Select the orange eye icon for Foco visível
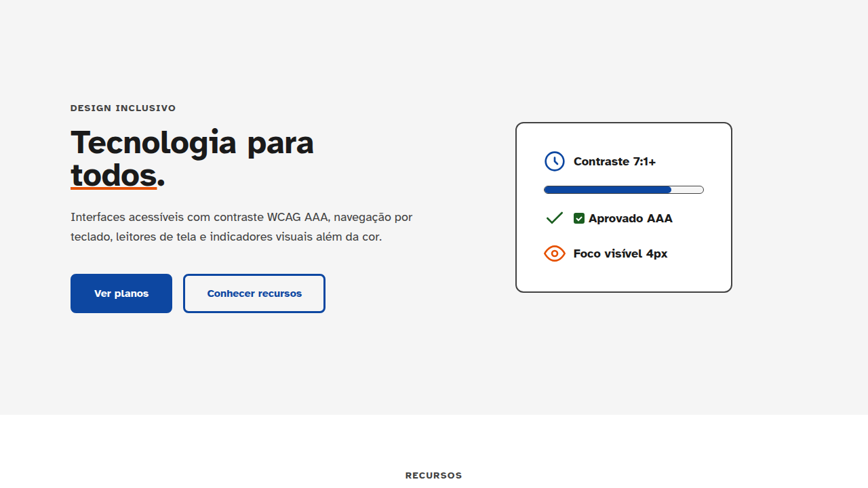 (554, 253)
